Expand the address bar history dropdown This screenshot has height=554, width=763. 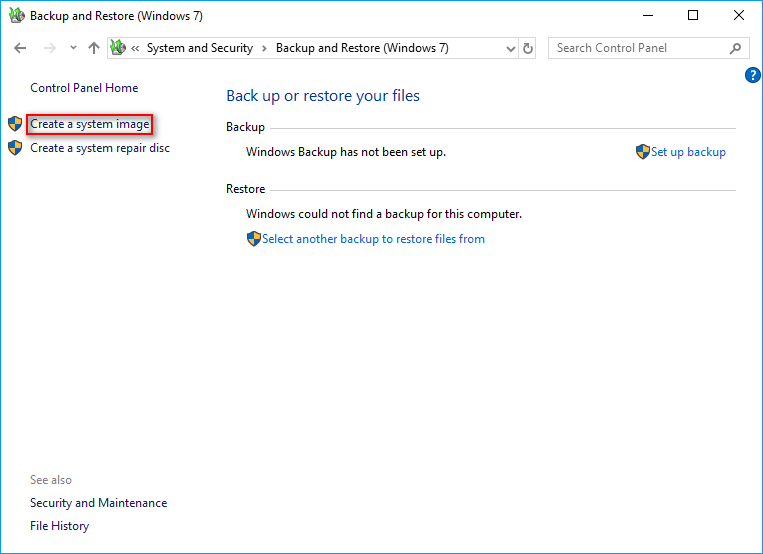(x=511, y=48)
